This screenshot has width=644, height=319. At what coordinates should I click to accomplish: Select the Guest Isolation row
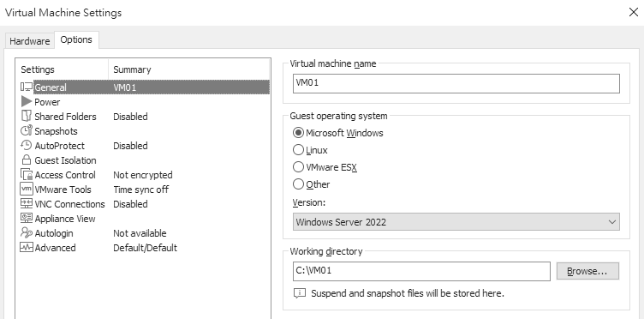145,159
